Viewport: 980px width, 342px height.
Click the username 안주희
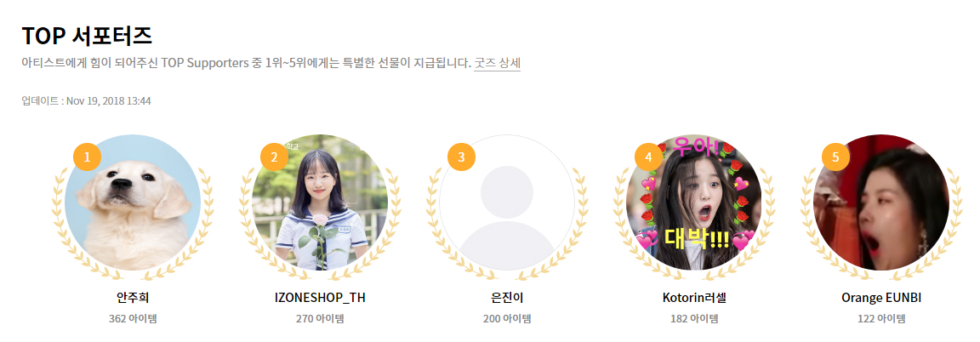133,299
